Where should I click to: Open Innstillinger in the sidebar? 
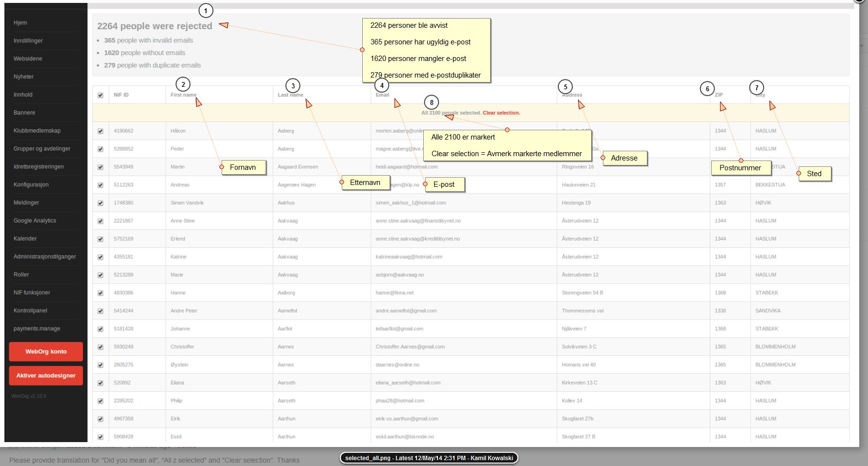[x=28, y=41]
